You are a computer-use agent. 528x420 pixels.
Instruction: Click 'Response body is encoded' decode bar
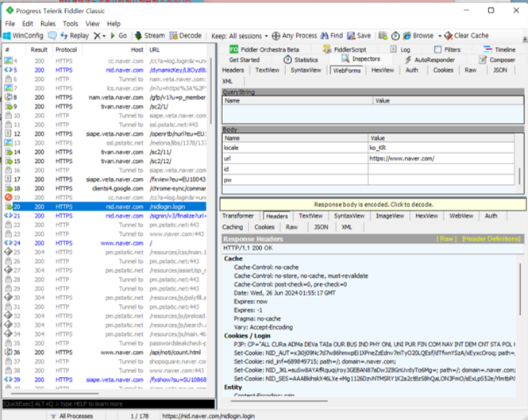click(x=373, y=205)
